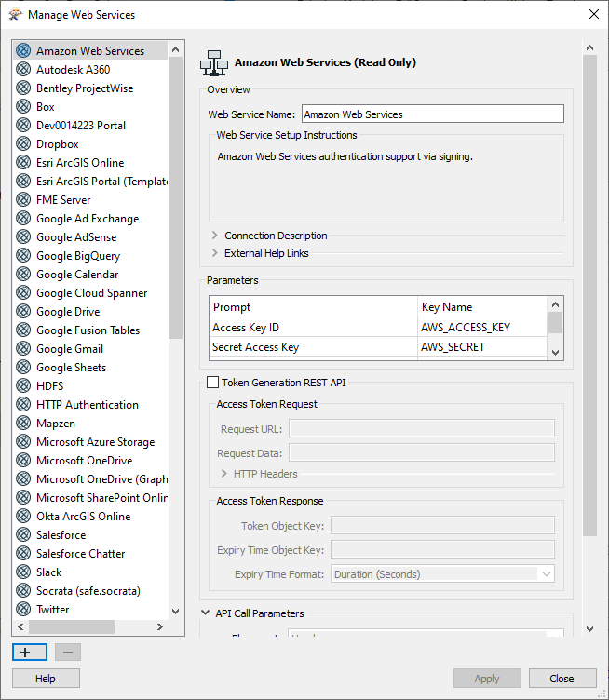
Task: Click the Slack service icon
Action: point(23,572)
